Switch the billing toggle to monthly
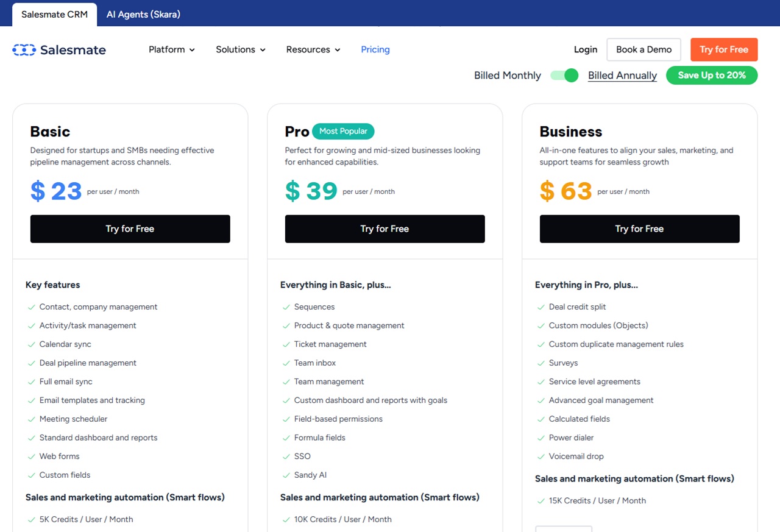This screenshot has height=532, width=780. tap(564, 75)
